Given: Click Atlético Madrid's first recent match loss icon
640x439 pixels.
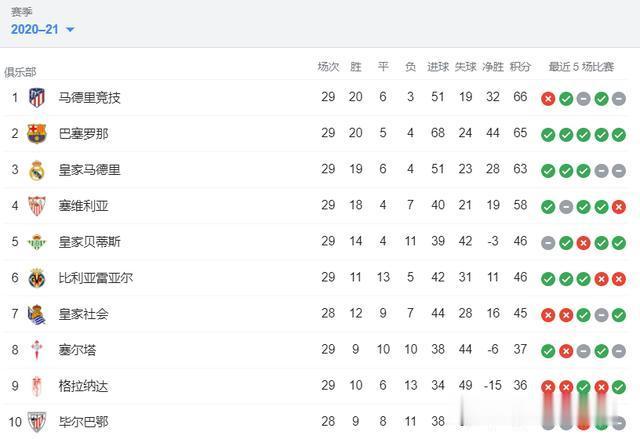Looking at the screenshot, I should click(548, 99).
